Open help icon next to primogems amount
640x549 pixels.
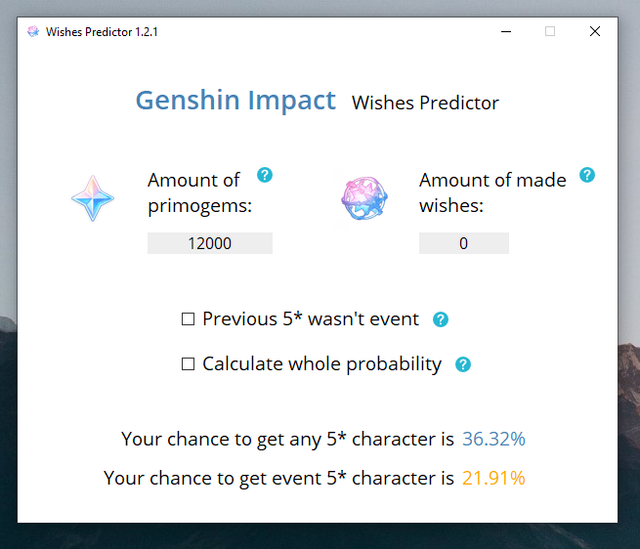pos(264,175)
